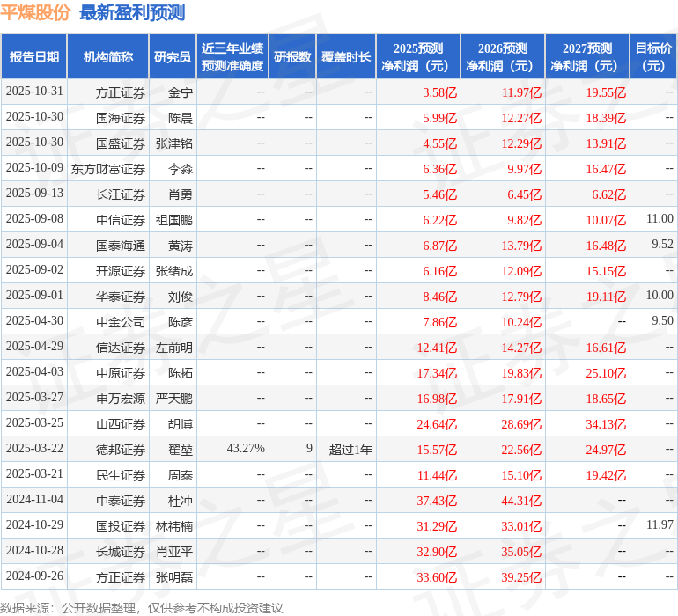Sort by 2025预测净利润 column header
This screenshot has height=616, width=678.
[417, 56]
